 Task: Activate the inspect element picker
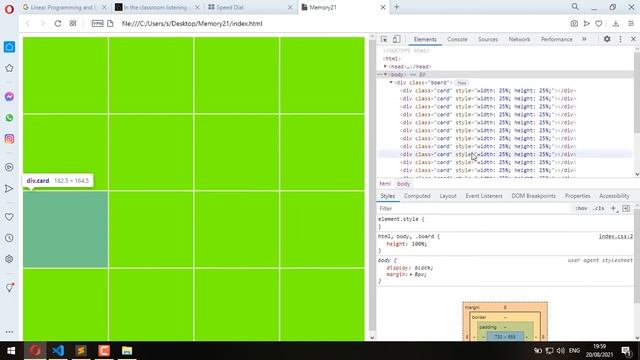384,39
